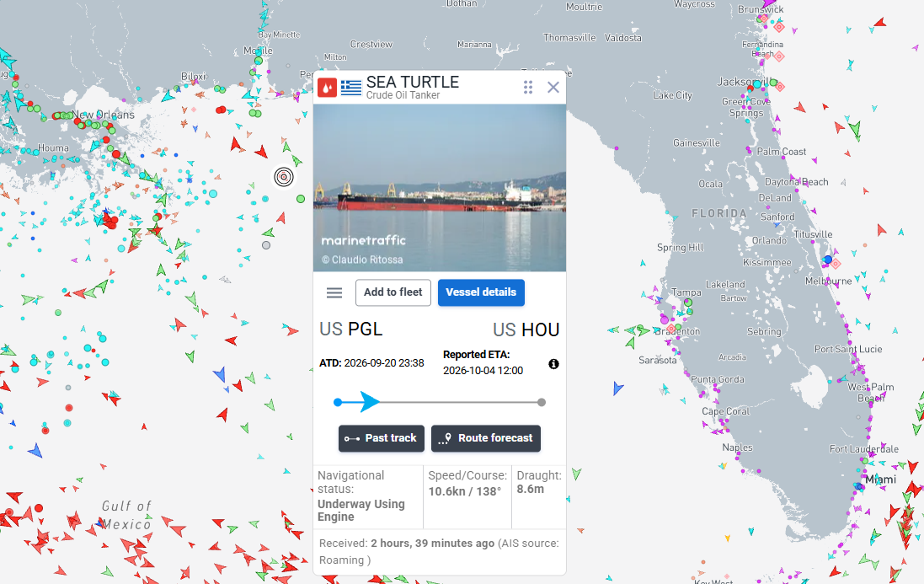Click the Miami city label on map
The image size is (924, 584).
coord(880,480)
